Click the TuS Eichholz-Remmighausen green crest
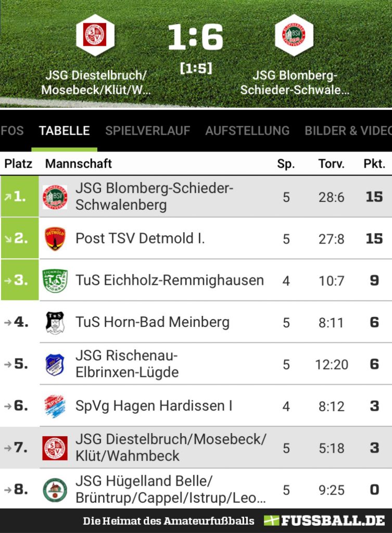This screenshot has height=533, width=392. pyautogui.click(x=55, y=281)
